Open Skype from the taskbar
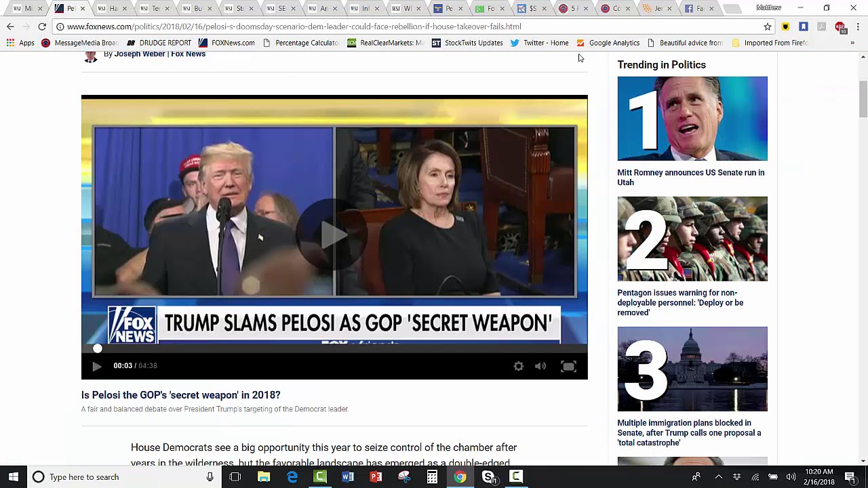The height and width of the screenshot is (488, 868). point(488,477)
